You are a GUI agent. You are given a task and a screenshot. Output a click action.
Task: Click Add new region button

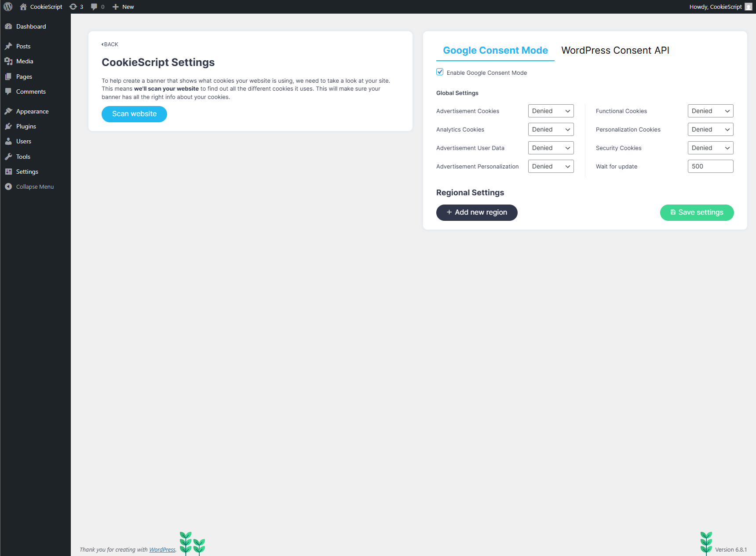(x=477, y=212)
